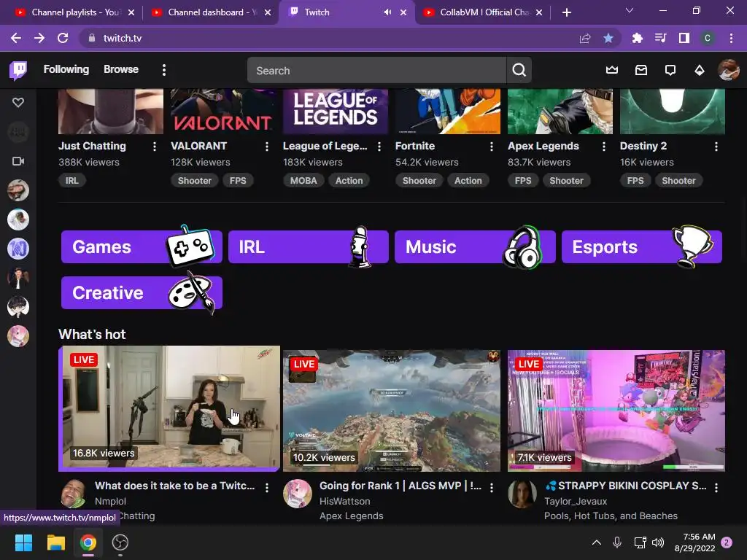Open Taylor_Jevaux stream options menu
This screenshot has height=560, width=747.
tap(716, 487)
